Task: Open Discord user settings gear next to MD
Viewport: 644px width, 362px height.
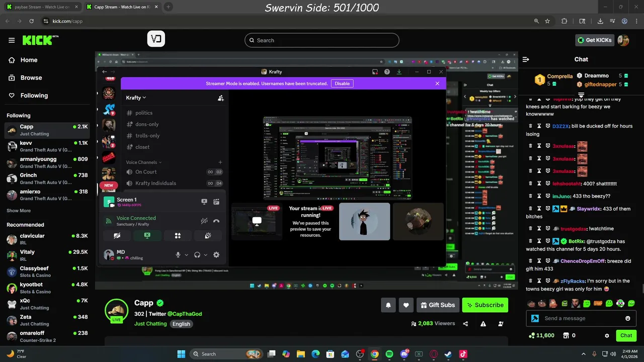Action: 216,255
